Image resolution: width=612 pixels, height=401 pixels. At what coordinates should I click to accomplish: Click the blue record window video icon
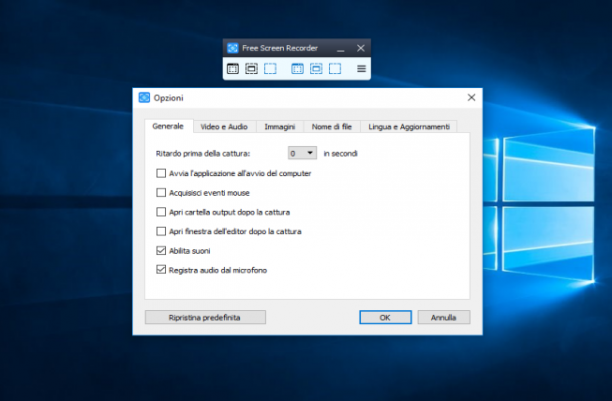point(297,69)
